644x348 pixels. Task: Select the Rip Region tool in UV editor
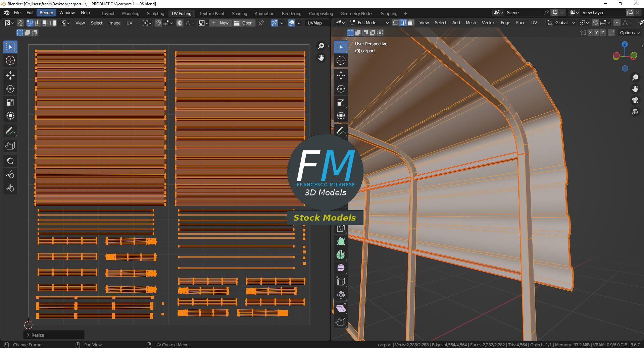tap(10, 146)
